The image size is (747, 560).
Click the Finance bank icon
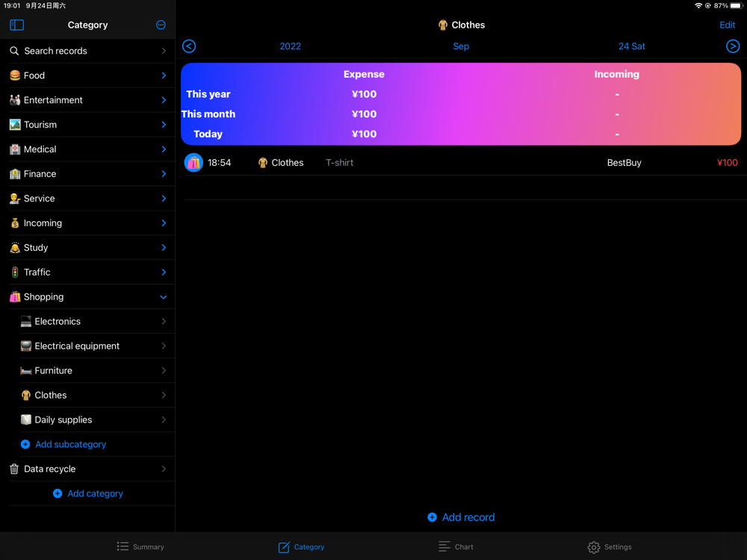pyautogui.click(x=15, y=174)
